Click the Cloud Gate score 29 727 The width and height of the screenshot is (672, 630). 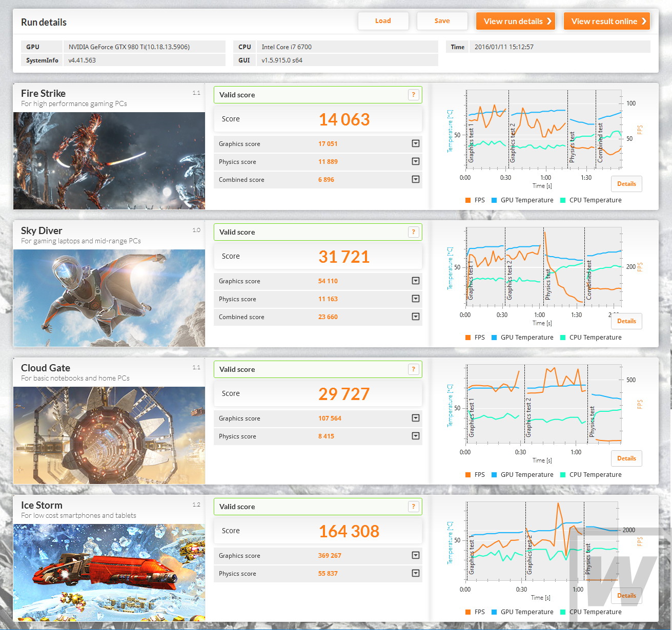click(344, 394)
